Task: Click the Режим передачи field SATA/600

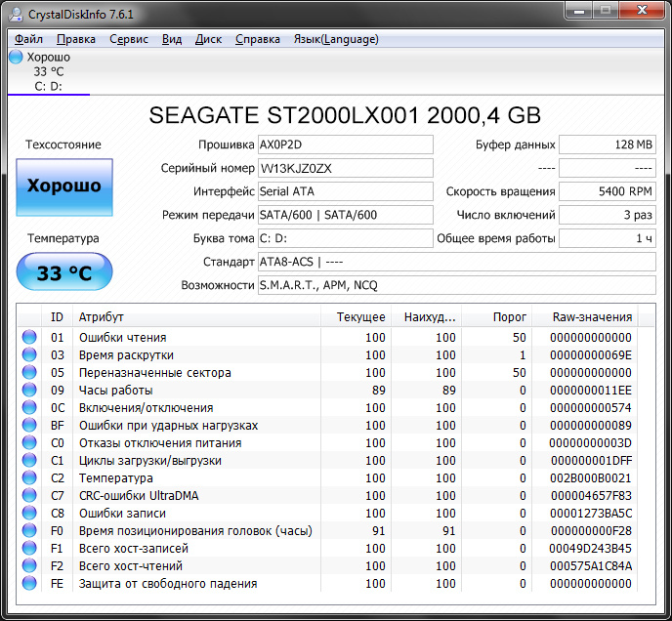Action: click(346, 215)
